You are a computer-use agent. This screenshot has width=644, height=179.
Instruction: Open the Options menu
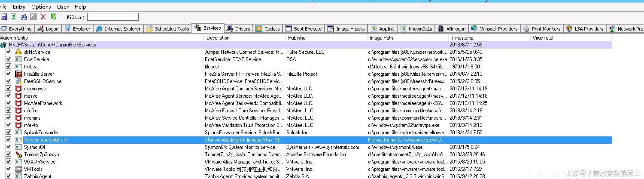point(41,7)
